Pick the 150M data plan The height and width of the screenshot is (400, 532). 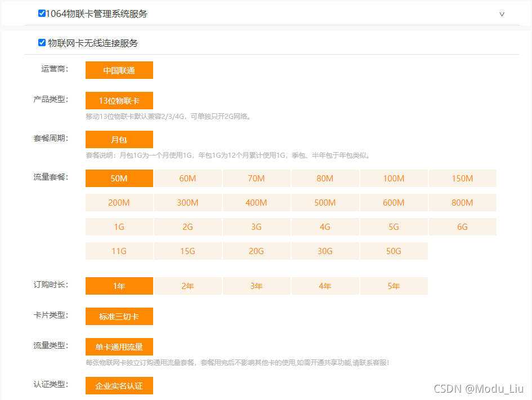click(462, 178)
